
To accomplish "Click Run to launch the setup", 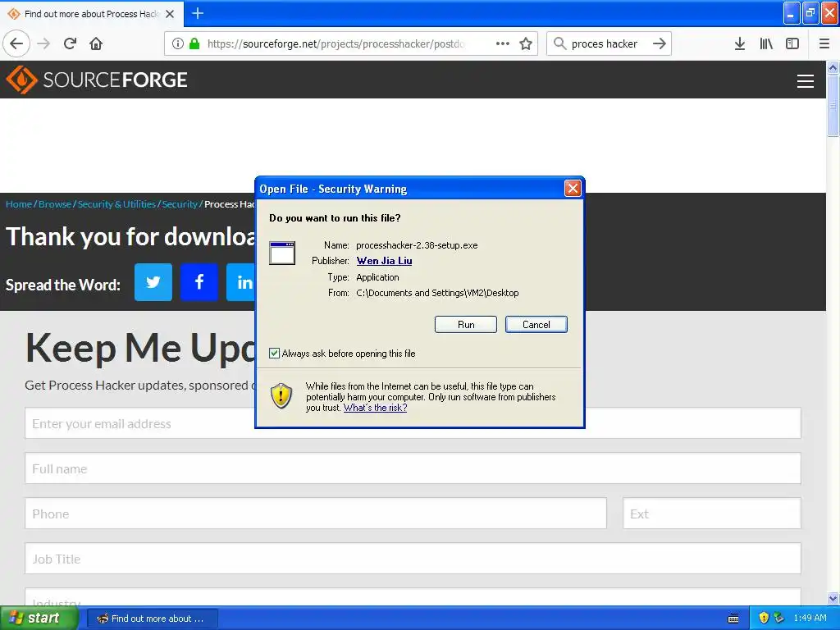I will click(x=466, y=325).
